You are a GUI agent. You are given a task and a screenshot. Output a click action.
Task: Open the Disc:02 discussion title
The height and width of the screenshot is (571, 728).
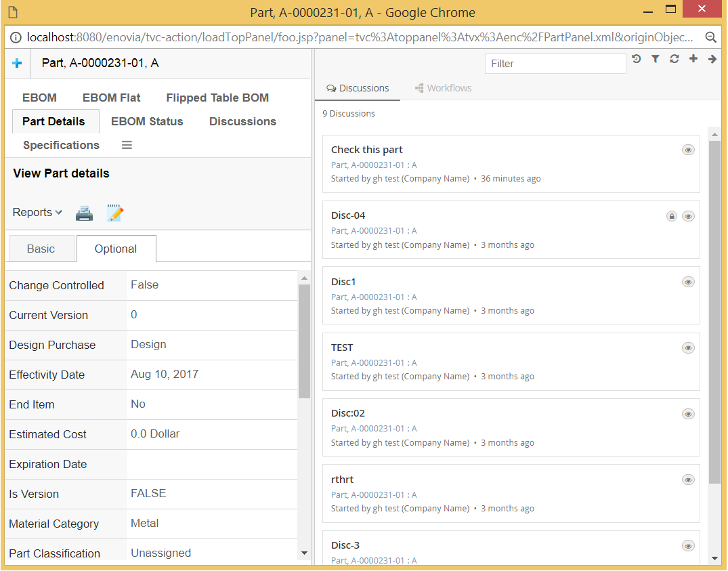coord(348,413)
